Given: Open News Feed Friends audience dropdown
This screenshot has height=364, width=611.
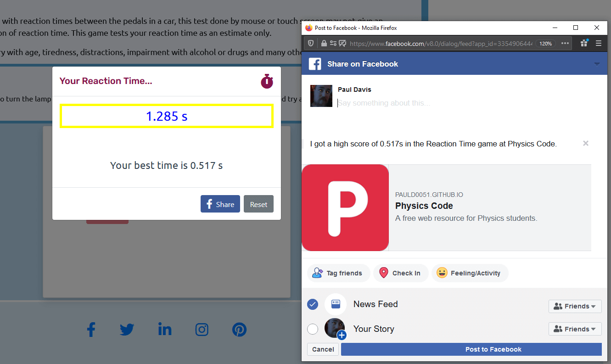Looking at the screenshot, I should (575, 306).
